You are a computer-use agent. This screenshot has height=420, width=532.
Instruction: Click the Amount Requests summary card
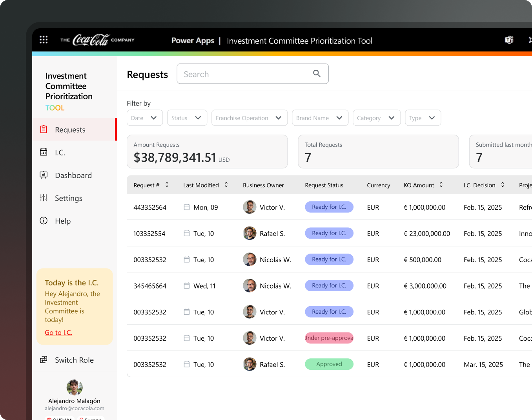point(207,152)
